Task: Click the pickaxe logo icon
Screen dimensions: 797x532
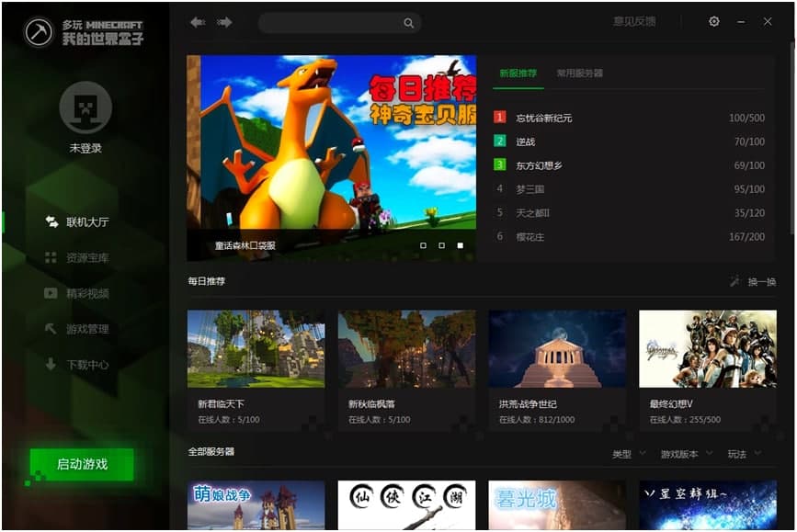Action: [x=38, y=32]
